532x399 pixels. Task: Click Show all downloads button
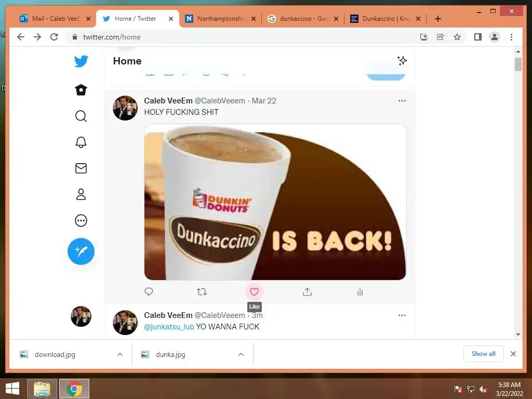[x=484, y=354]
